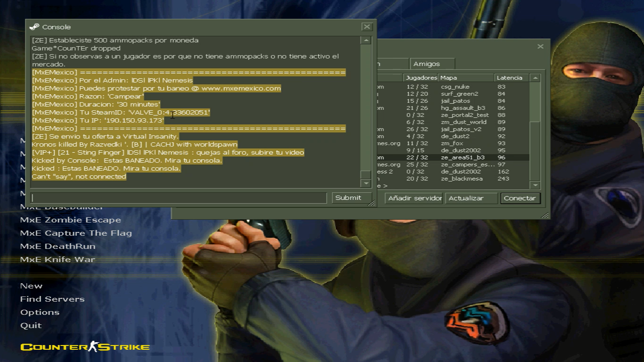Close the server browser window
The width and height of the screenshot is (644, 362).
tap(540, 46)
